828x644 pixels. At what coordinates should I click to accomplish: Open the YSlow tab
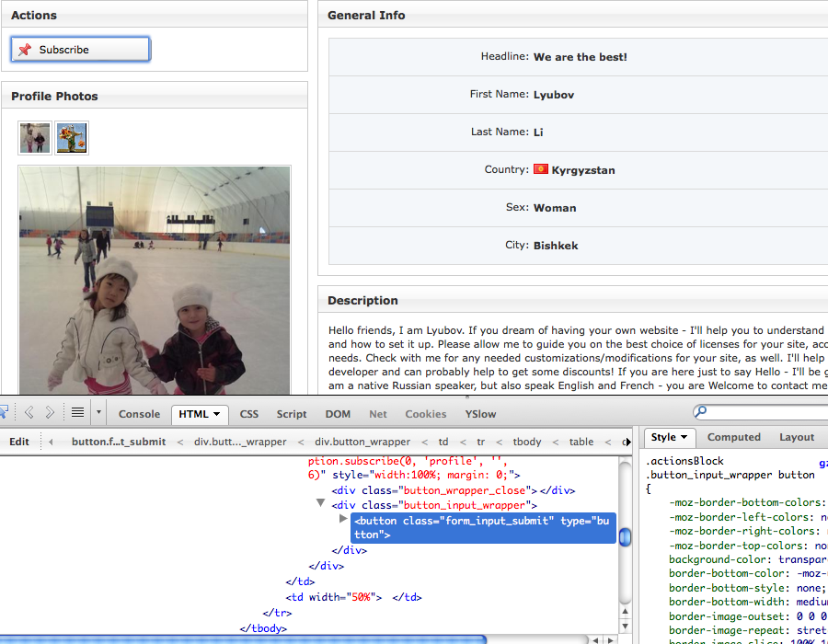click(x=480, y=414)
